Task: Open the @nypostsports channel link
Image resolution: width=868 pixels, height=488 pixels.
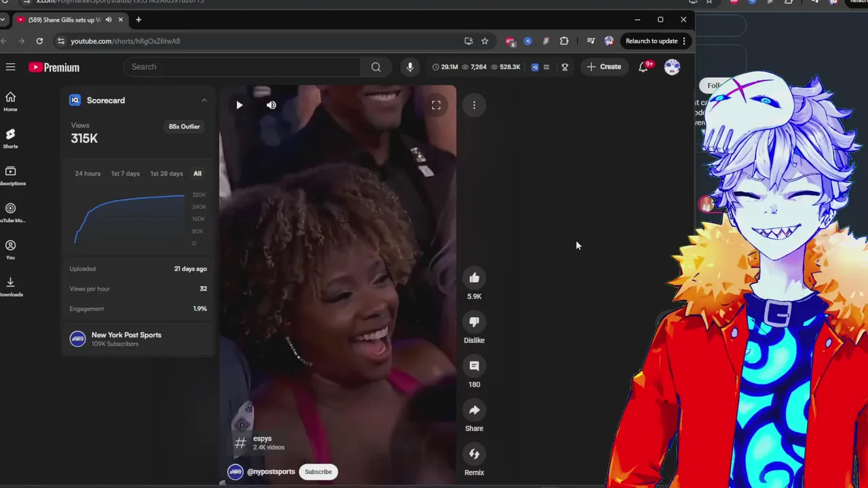Action: tap(271, 472)
